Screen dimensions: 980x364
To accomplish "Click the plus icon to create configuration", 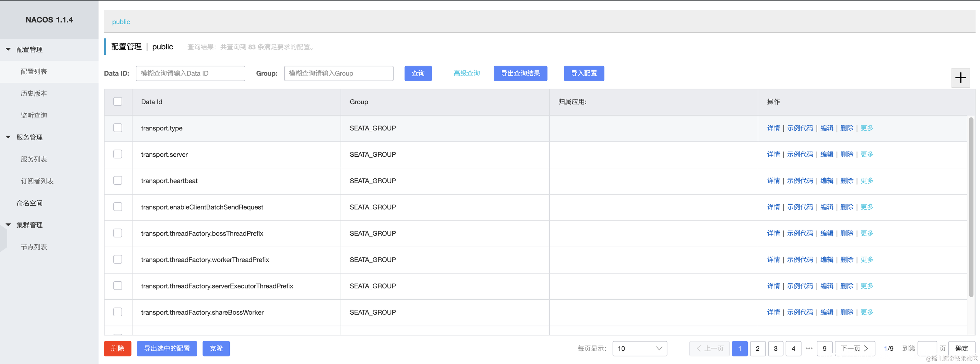I will coord(960,78).
